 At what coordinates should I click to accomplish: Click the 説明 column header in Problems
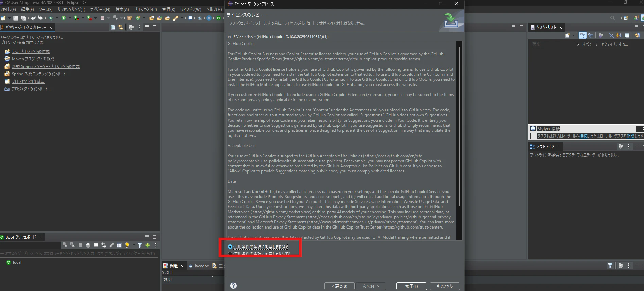(168, 280)
